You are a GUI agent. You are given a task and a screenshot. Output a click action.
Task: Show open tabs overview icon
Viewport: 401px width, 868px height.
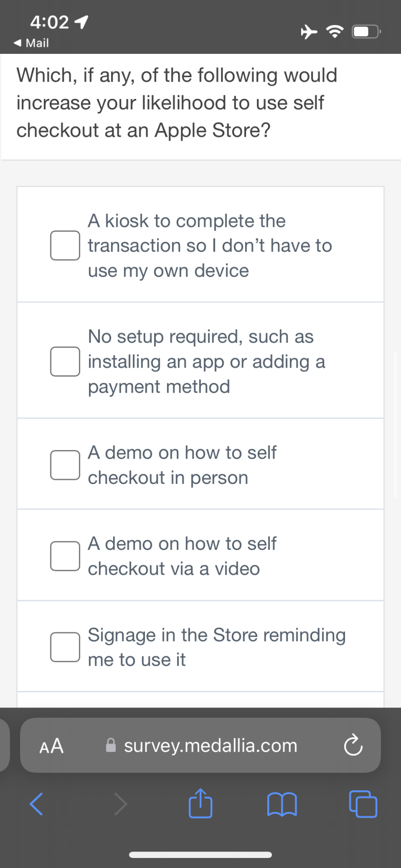363,804
